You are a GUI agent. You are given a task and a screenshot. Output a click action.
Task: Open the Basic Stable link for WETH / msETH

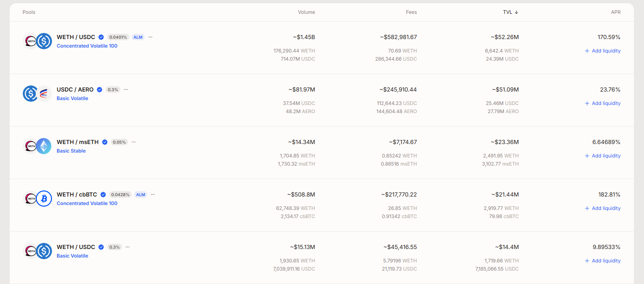click(x=71, y=151)
